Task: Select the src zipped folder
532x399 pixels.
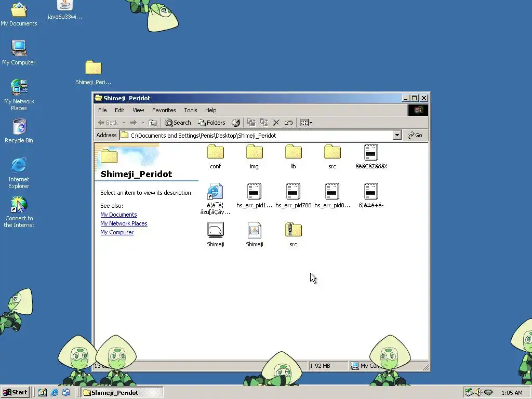Action: [x=293, y=234]
